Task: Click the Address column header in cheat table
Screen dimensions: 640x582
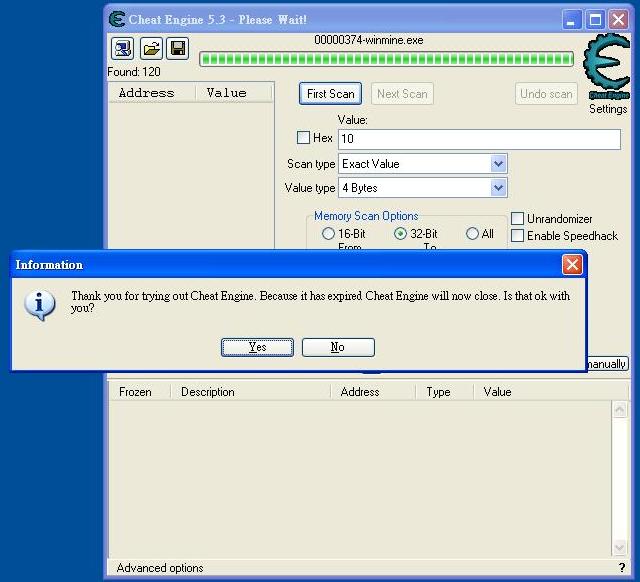Action: point(373,392)
